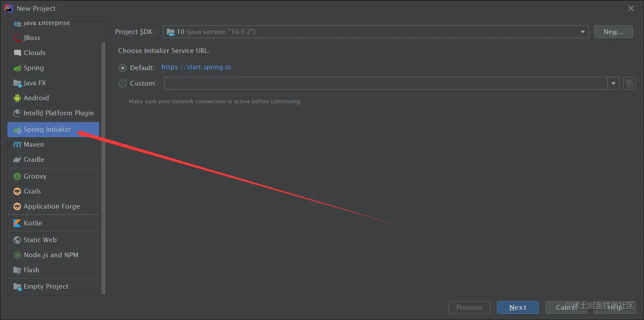Screen dimensions: 644x320
Task: Choose Flash project type
Action: 53,270
